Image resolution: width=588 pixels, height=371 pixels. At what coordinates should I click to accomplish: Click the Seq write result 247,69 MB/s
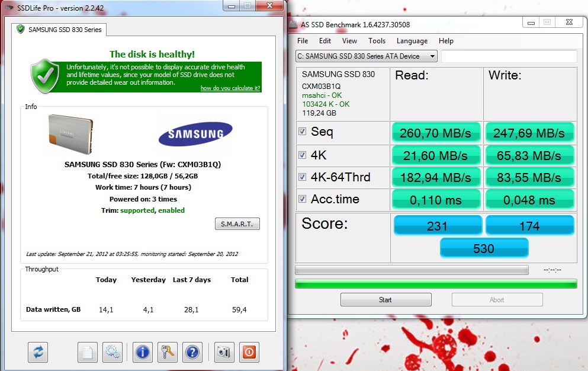529,133
